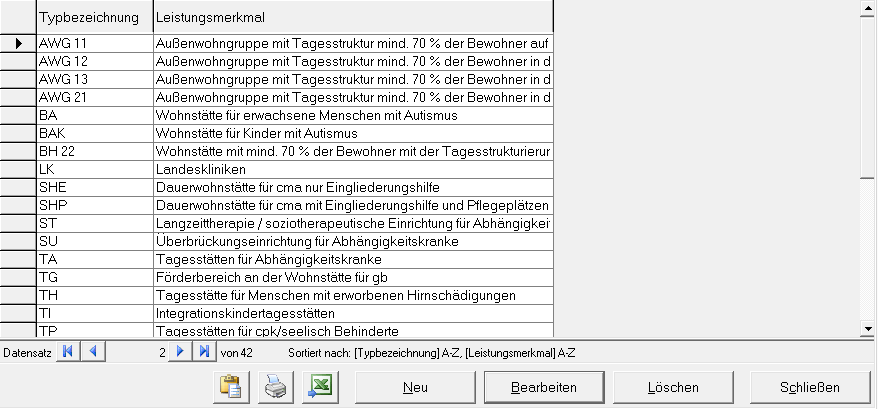Go to the next record
Image resolution: width=878 pixels, height=409 pixels.
[x=180, y=352]
